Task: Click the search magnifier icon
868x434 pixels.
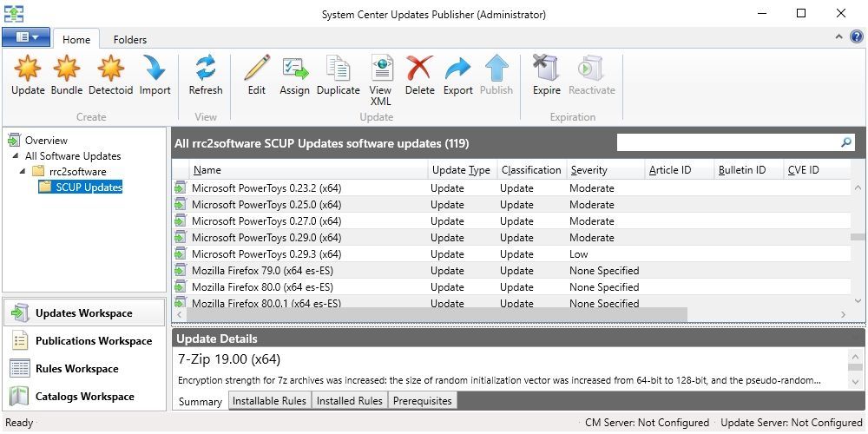Action: point(845,143)
